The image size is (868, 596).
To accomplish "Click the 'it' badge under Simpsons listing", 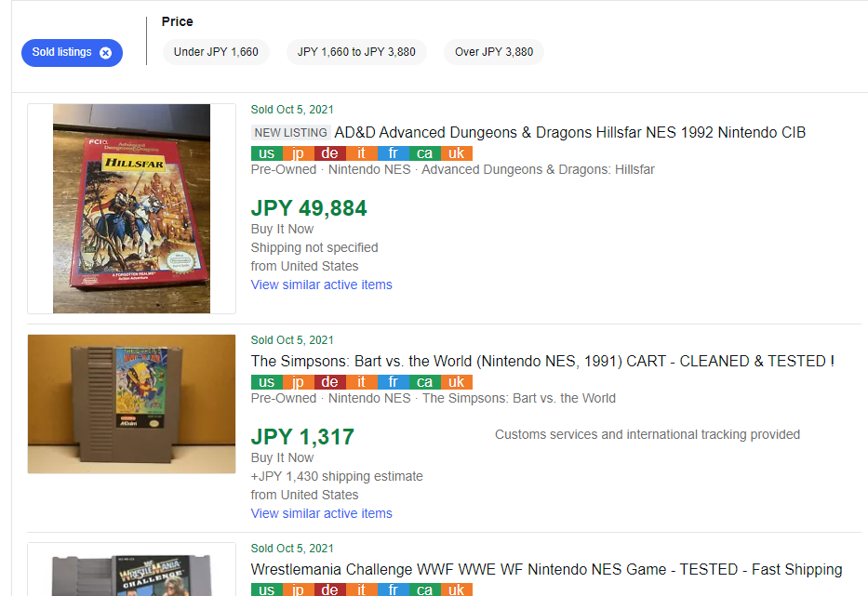I will [361, 382].
